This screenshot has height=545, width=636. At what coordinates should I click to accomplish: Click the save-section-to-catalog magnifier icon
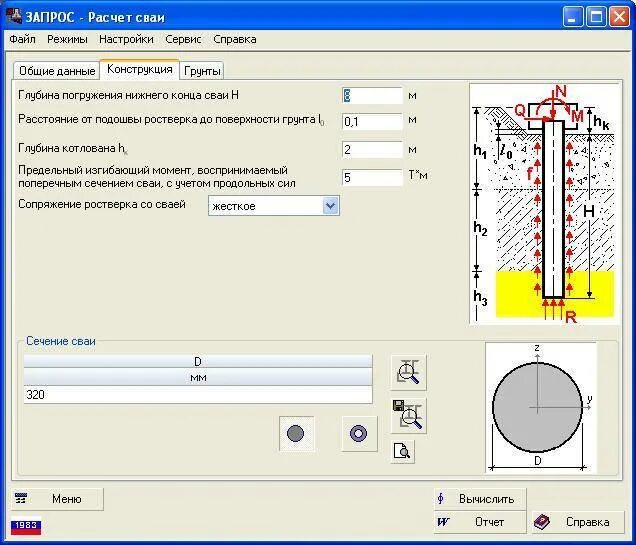click(408, 416)
